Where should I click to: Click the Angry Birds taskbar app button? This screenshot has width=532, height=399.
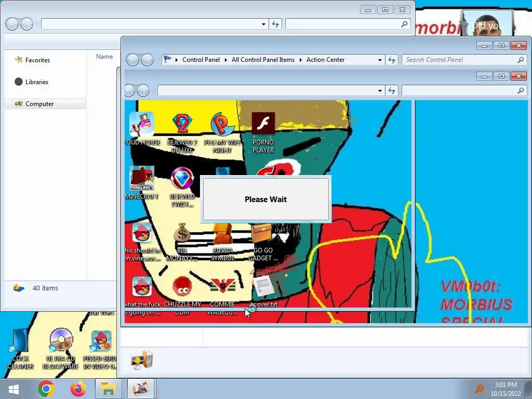[x=140, y=389]
